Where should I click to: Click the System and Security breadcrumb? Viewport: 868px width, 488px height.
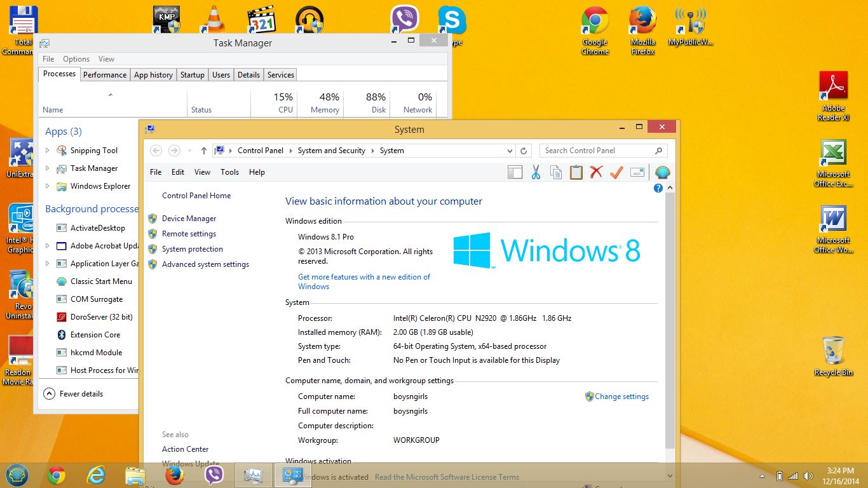click(331, 151)
